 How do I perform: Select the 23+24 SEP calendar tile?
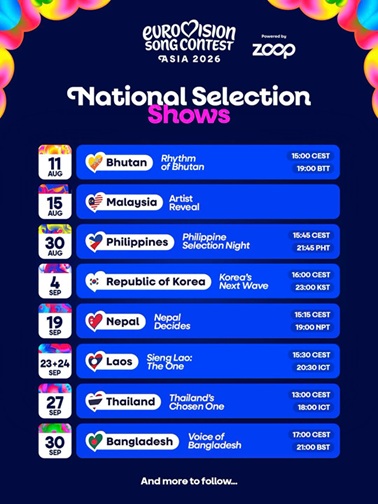coord(55,362)
